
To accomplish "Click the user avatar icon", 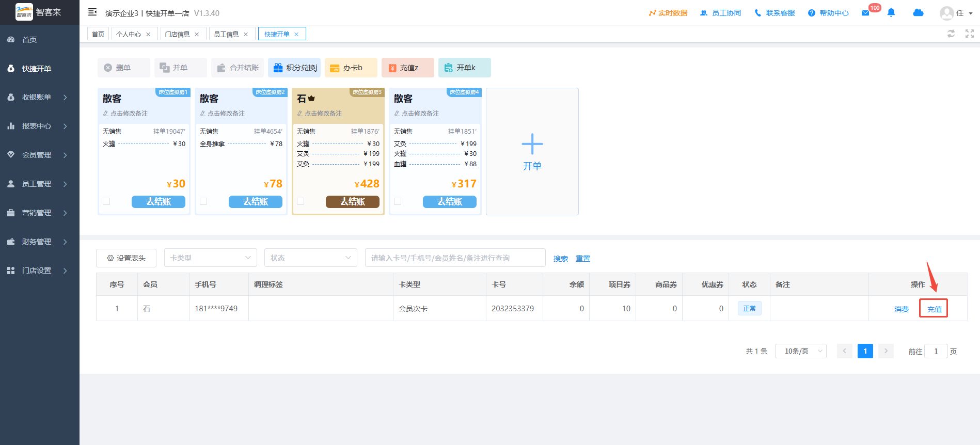I will (x=946, y=13).
